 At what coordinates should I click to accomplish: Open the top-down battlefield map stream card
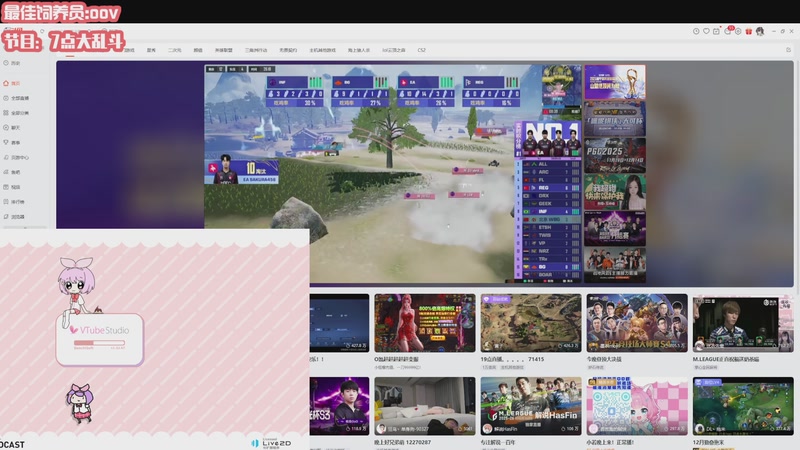click(531, 323)
